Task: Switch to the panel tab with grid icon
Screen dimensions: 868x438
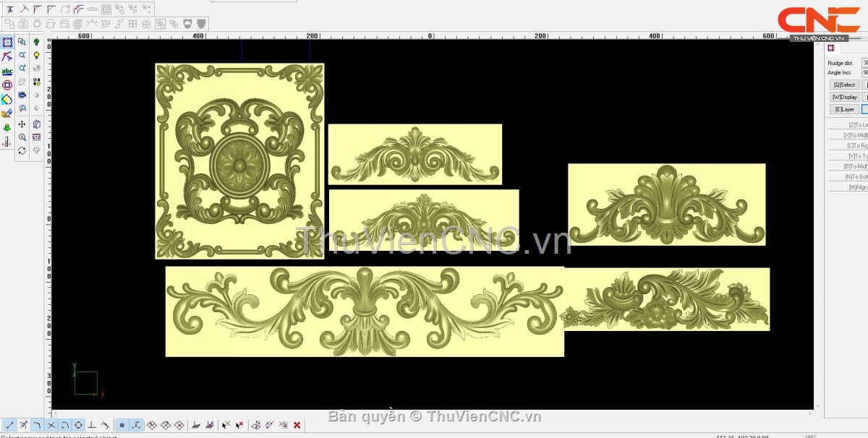Action: pos(831,48)
